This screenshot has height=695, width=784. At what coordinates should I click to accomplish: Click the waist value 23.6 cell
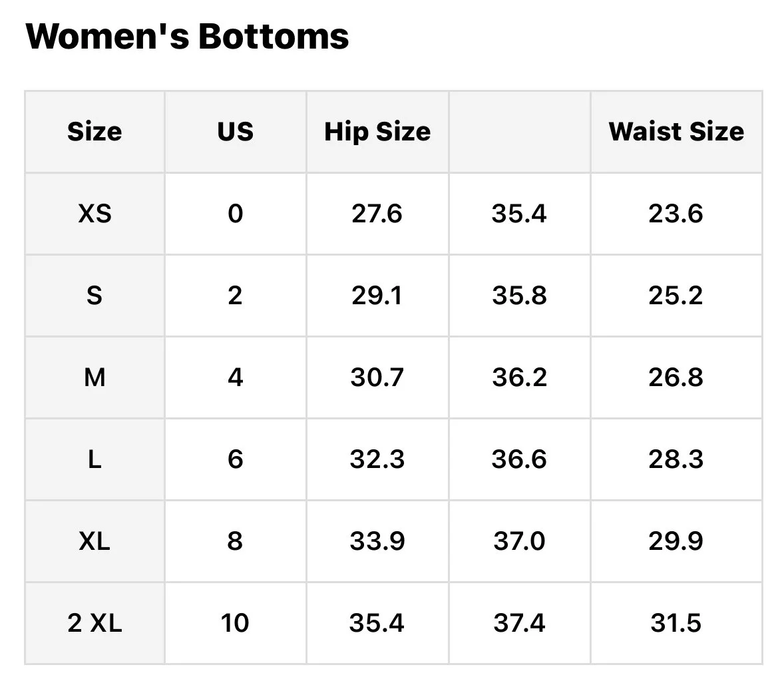[x=676, y=214]
